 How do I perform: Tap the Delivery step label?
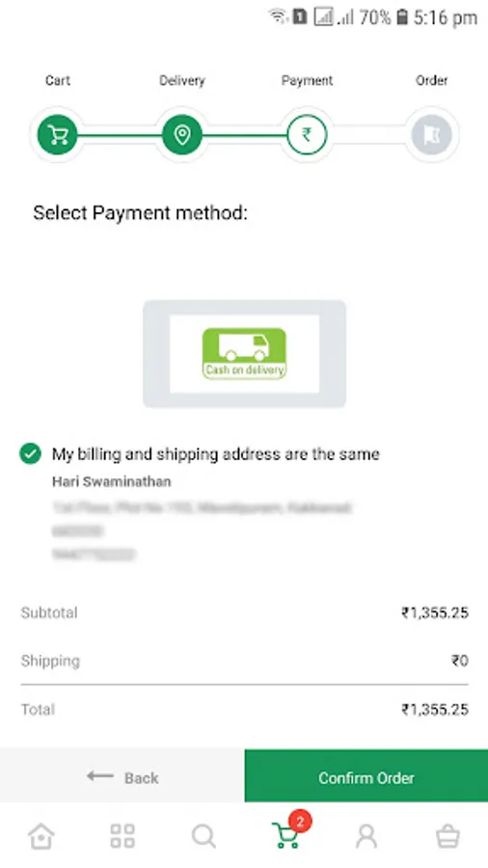coord(182,81)
